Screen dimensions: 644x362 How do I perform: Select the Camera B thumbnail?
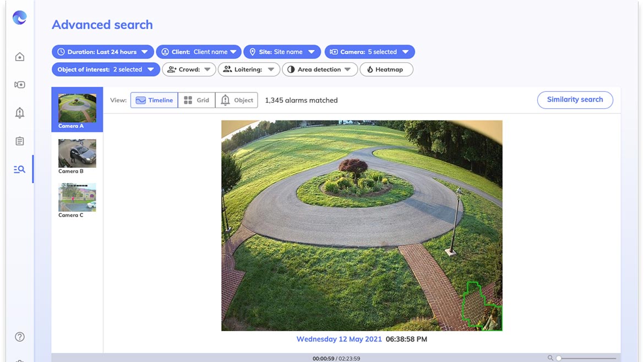(77, 156)
